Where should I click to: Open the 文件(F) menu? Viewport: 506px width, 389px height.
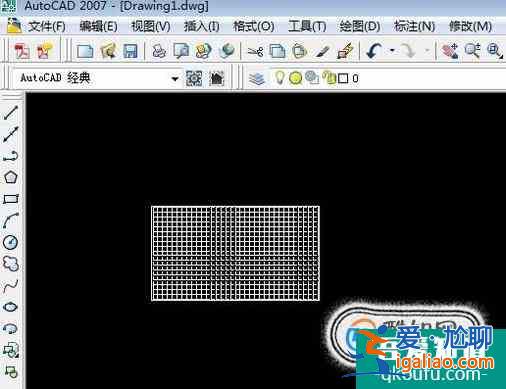46,26
